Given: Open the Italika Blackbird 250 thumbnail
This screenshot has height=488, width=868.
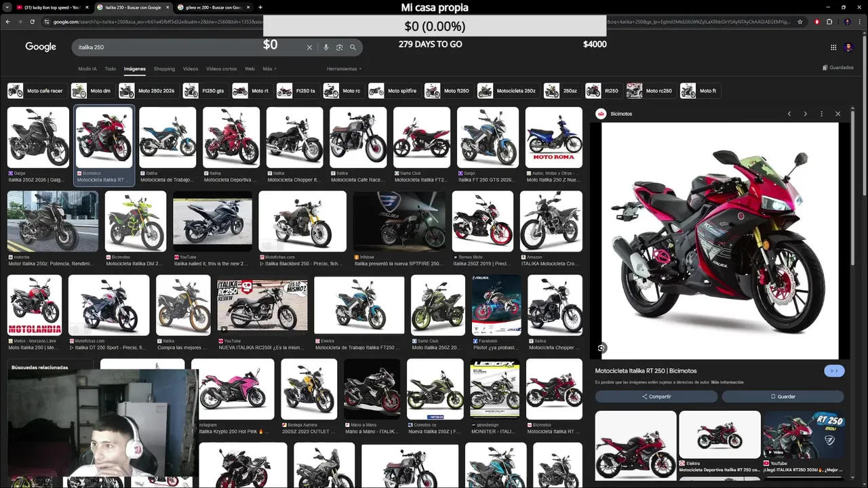Looking at the screenshot, I should (x=302, y=221).
